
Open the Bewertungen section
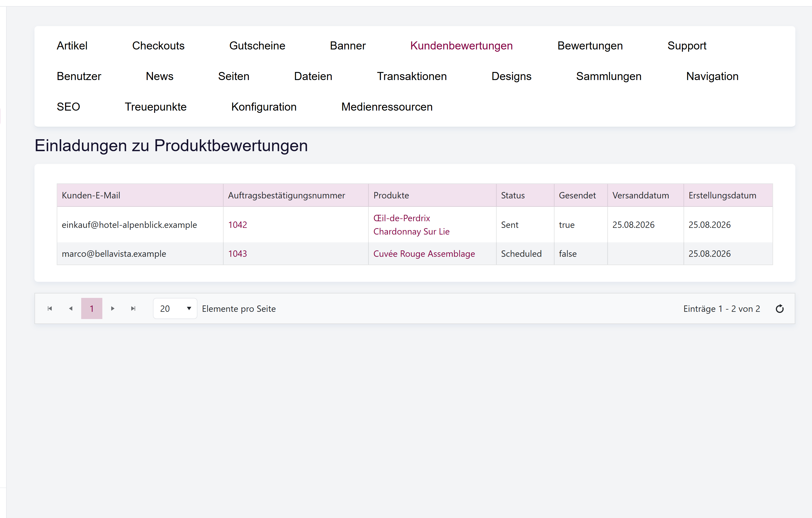(590, 46)
